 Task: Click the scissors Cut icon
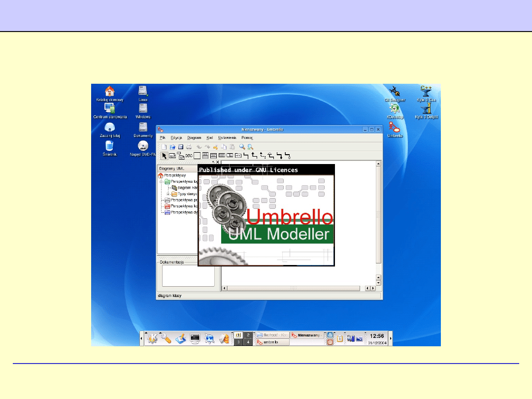pos(215,147)
